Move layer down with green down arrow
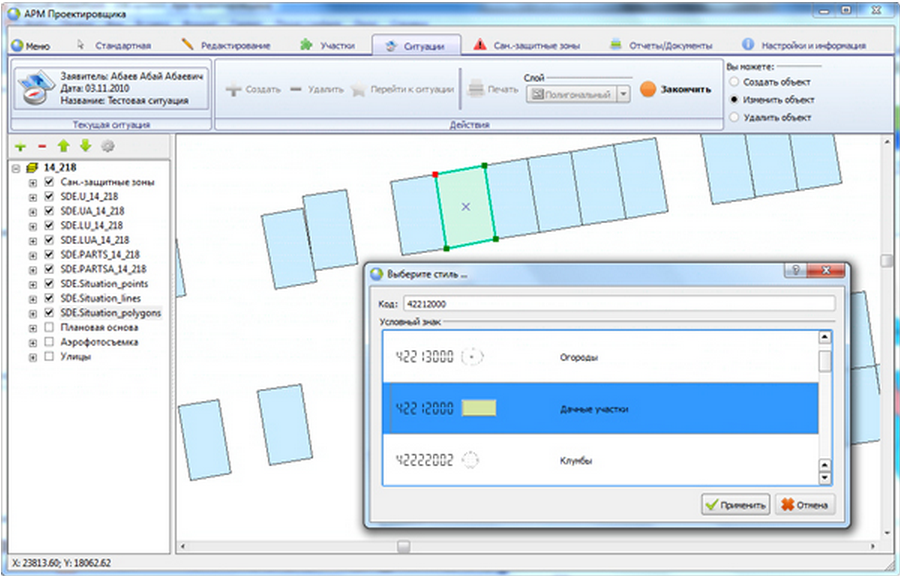This screenshot has width=900, height=576. tap(85, 146)
